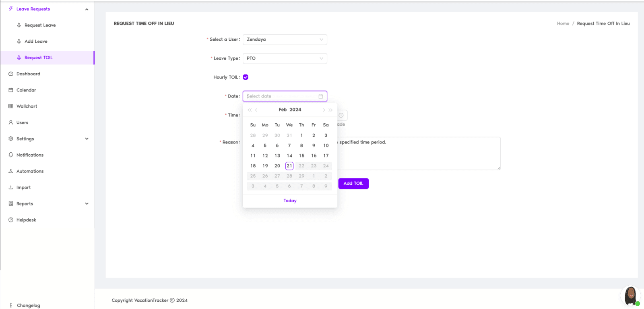Click the Dashboard gauge icon
The height and width of the screenshot is (309, 644).
click(x=11, y=74)
